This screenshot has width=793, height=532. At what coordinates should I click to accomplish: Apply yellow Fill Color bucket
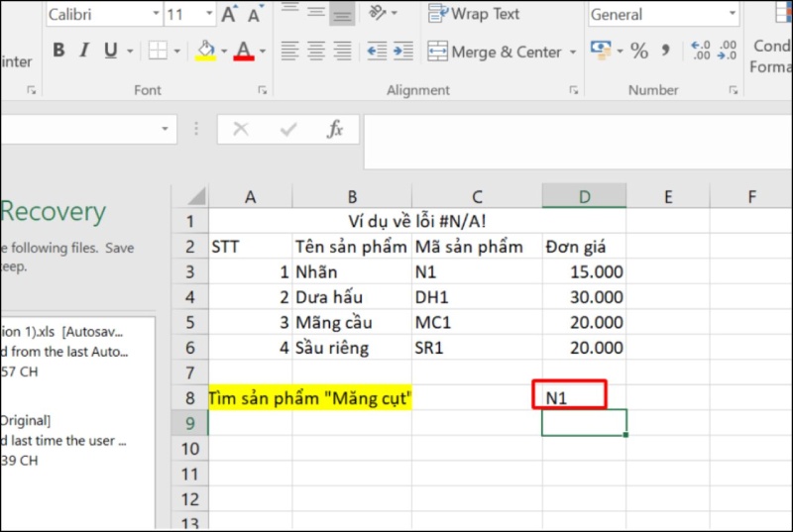point(205,51)
